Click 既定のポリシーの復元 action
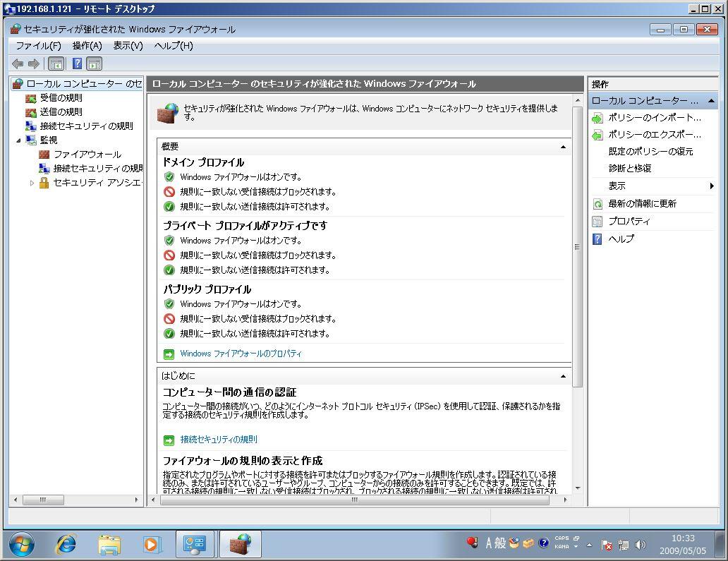Image resolution: width=728 pixels, height=561 pixels. pyautogui.click(x=650, y=152)
